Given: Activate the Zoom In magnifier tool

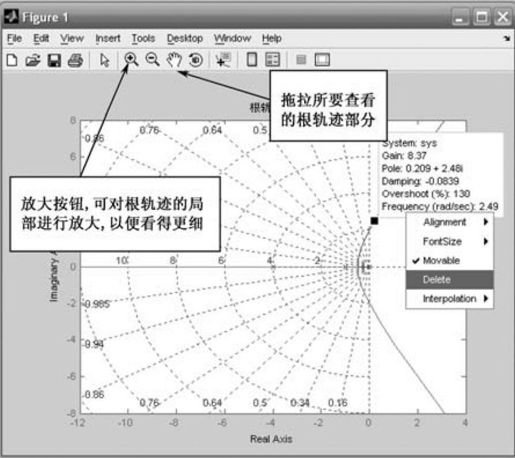Looking at the screenshot, I should pyautogui.click(x=131, y=60).
